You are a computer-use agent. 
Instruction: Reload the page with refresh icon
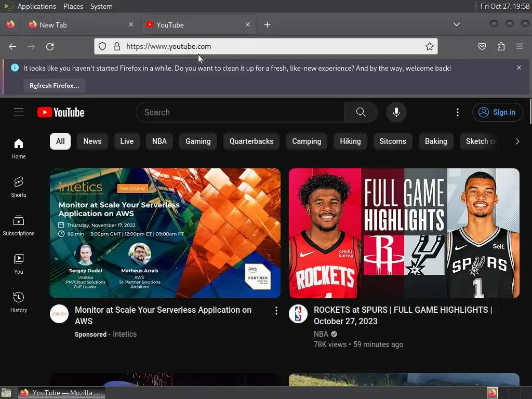pos(50,46)
